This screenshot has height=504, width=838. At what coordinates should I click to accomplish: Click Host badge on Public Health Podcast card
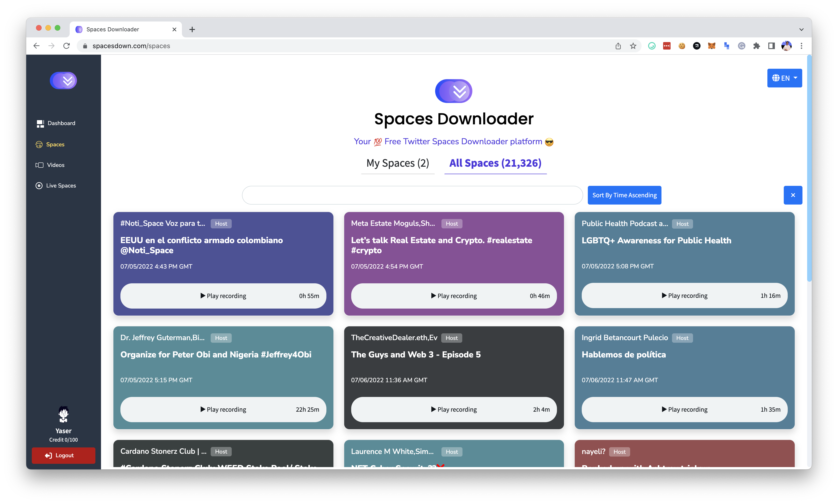682,224
